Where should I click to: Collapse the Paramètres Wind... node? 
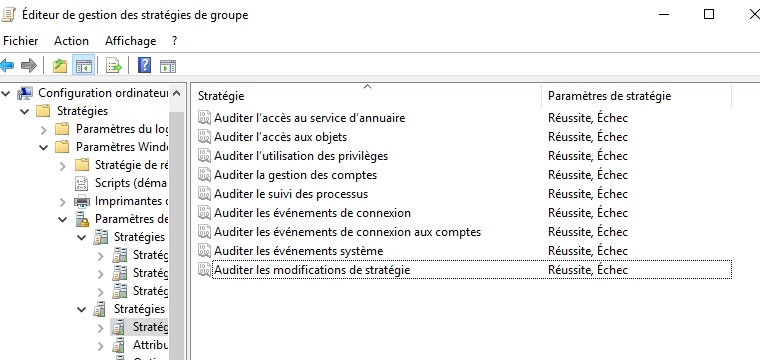click(44, 147)
